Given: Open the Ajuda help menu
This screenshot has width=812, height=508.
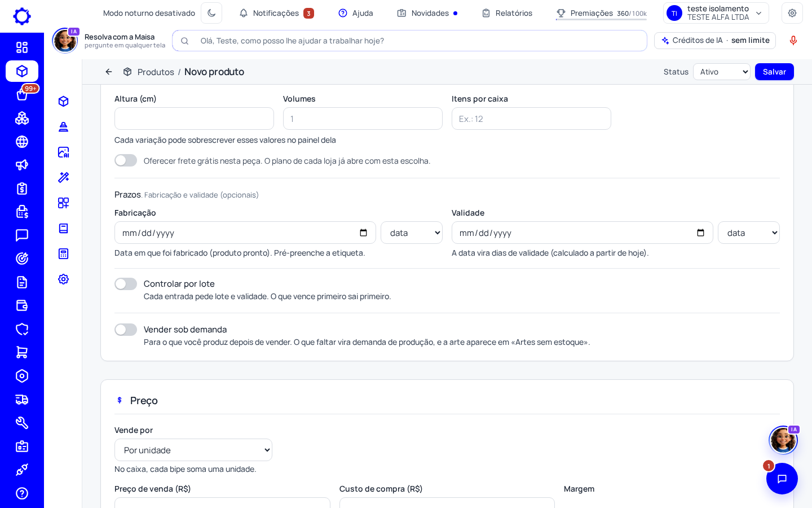Looking at the screenshot, I should tap(356, 13).
